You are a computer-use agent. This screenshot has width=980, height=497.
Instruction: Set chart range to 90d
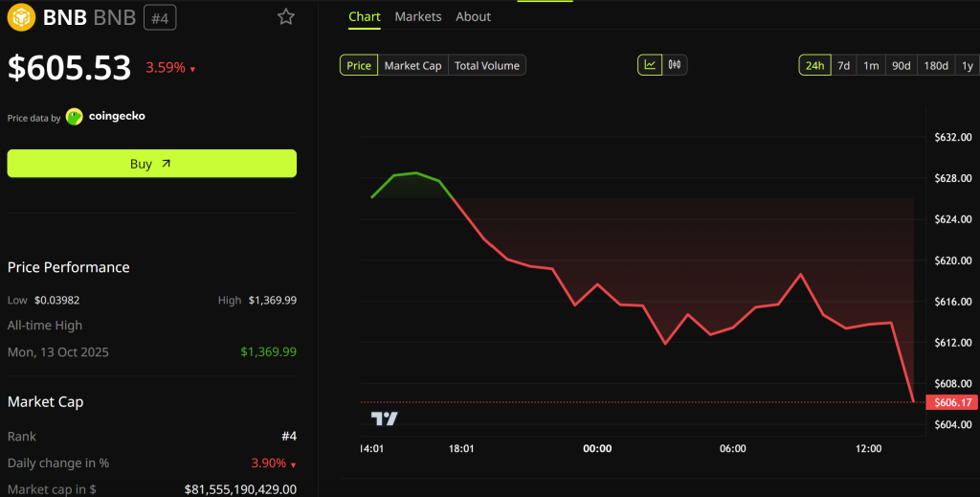tap(902, 65)
